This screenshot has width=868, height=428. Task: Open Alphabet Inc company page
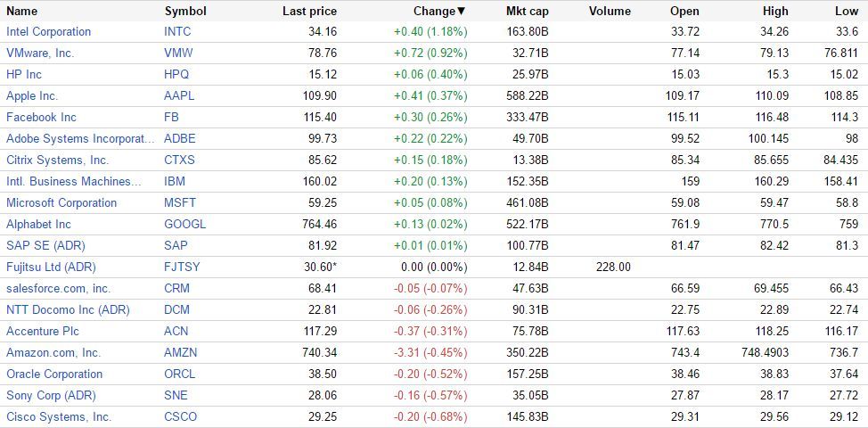[38, 224]
